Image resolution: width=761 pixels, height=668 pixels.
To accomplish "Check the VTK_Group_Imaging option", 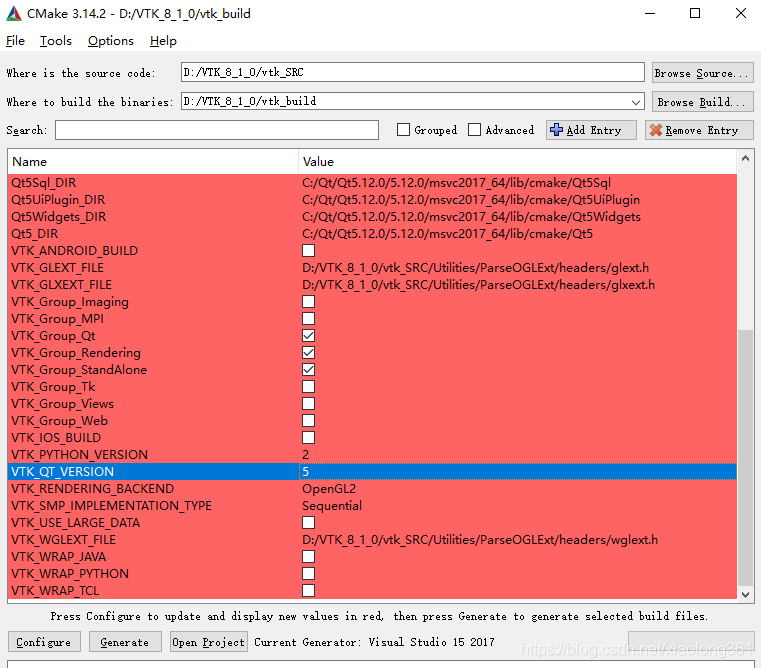I will point(308,301).
